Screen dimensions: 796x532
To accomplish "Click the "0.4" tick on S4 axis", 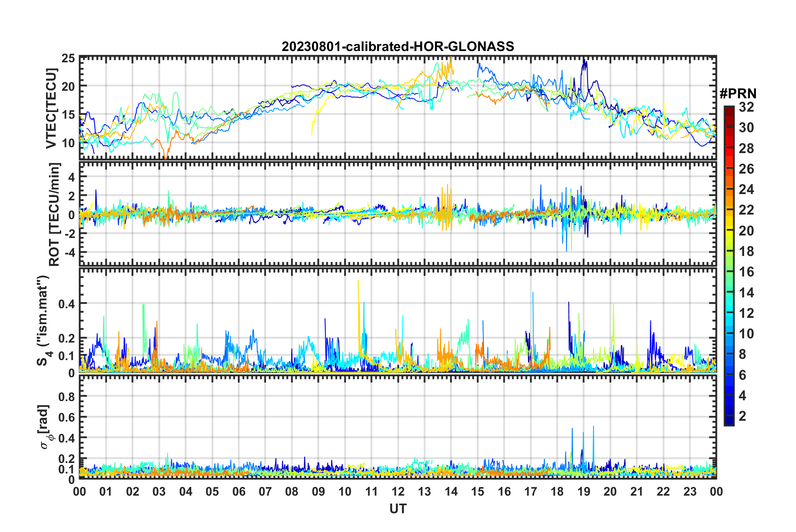I will (x=67, y=304).
